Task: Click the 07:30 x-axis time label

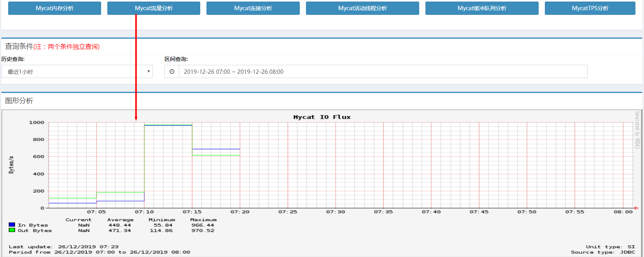Action: point(336,212)
